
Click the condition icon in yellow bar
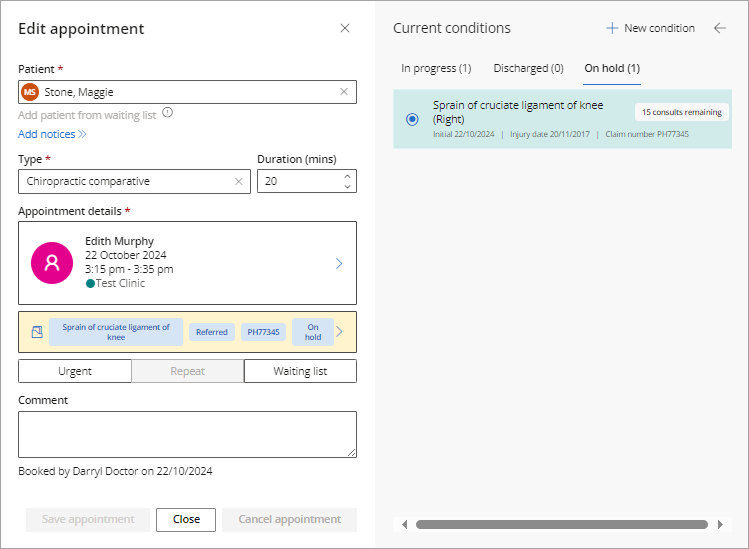[37, 332]
